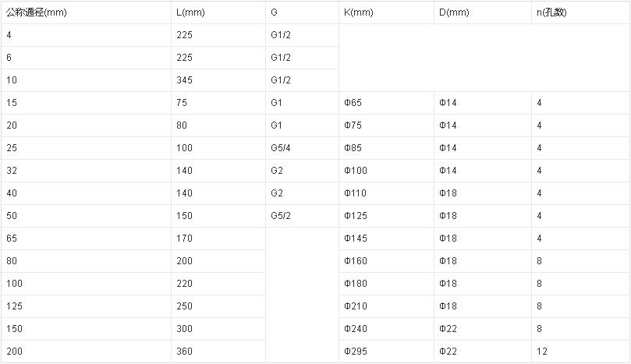Select the Φ240 cell

tap(355, 329)
